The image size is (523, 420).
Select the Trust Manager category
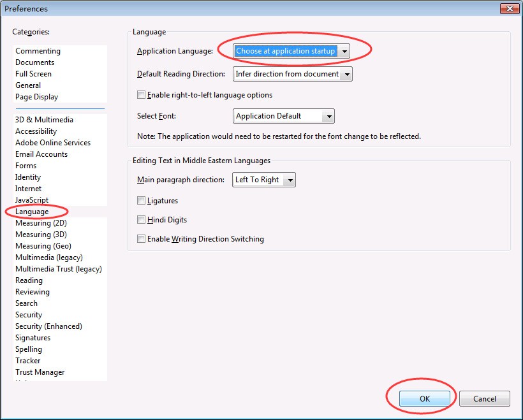(40, 372)
